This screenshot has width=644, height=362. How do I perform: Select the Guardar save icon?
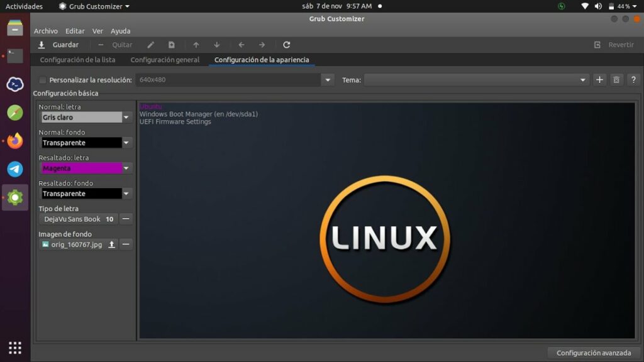[x=41, y=45]
